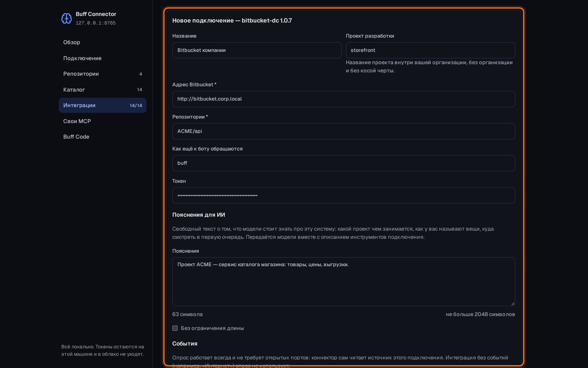Screen dimensions: 588x368
Task: Click the Новое подключение bitbucket-dc 1.0.7 title
Action: click(232, 20)
